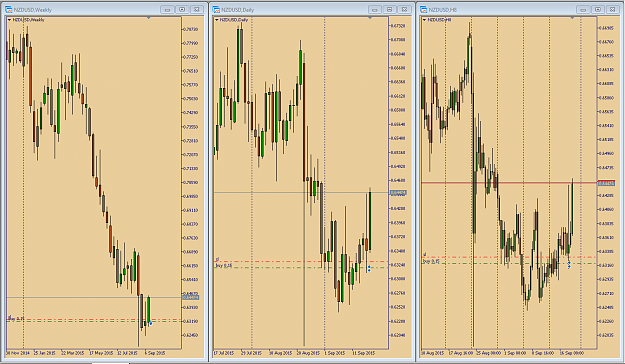Click the NZDUSD,H8 window chart icon

423,10
